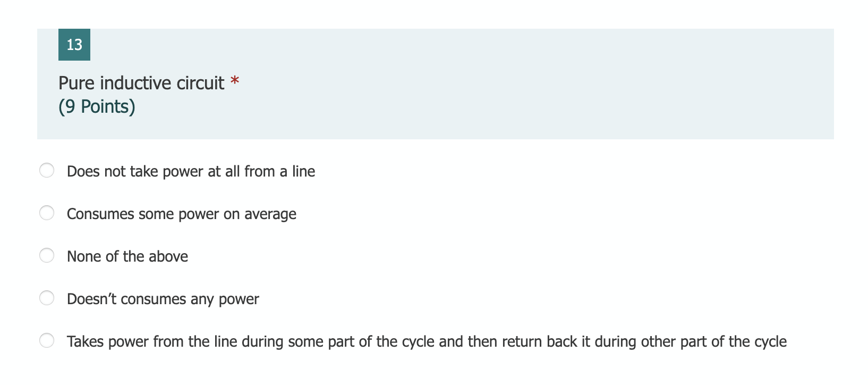Screen dimensions: 868x385
Task: Click "Does not take power at all from a line" text
Action: 191,171
